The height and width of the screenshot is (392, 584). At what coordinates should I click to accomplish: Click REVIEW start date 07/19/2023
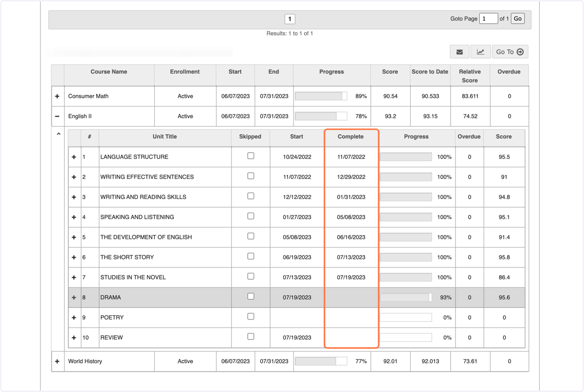tap(297, 338)
